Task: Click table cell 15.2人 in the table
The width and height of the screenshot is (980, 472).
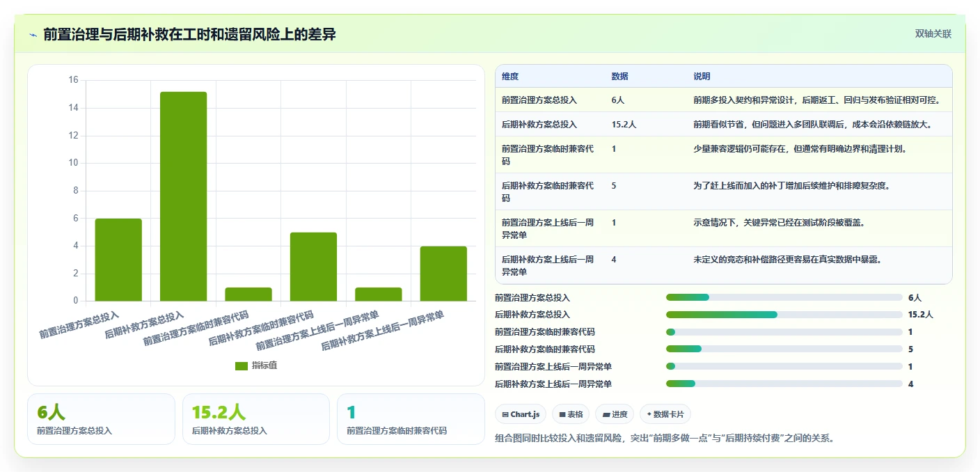Action: click(x=624, y=125)
